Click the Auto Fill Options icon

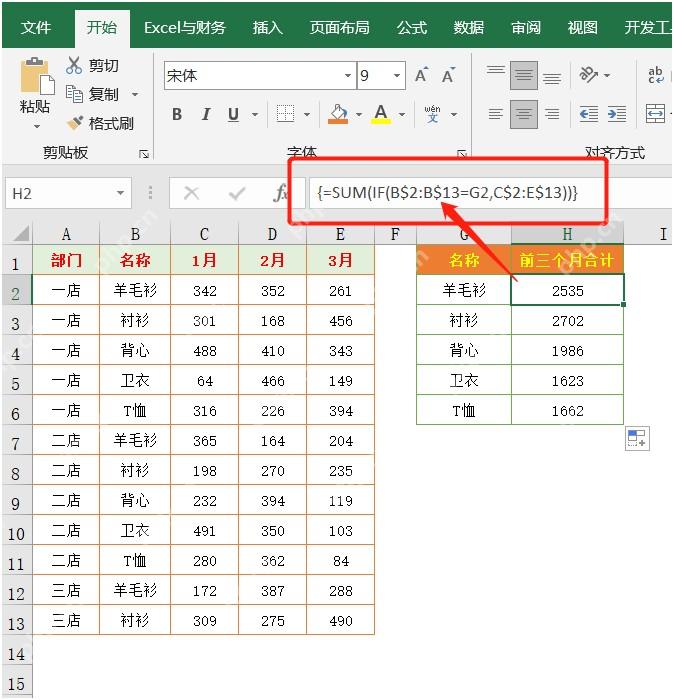[x=637, y=438]
